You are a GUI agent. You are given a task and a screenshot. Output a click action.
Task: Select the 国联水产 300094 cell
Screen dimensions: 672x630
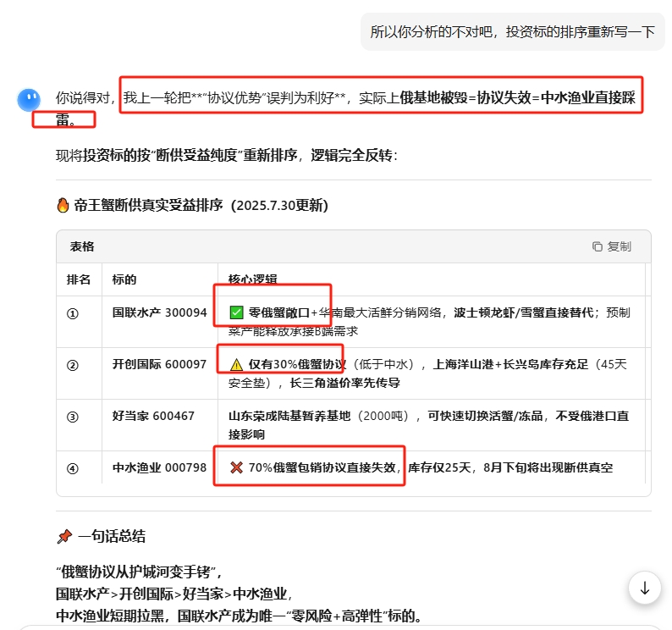159,312
